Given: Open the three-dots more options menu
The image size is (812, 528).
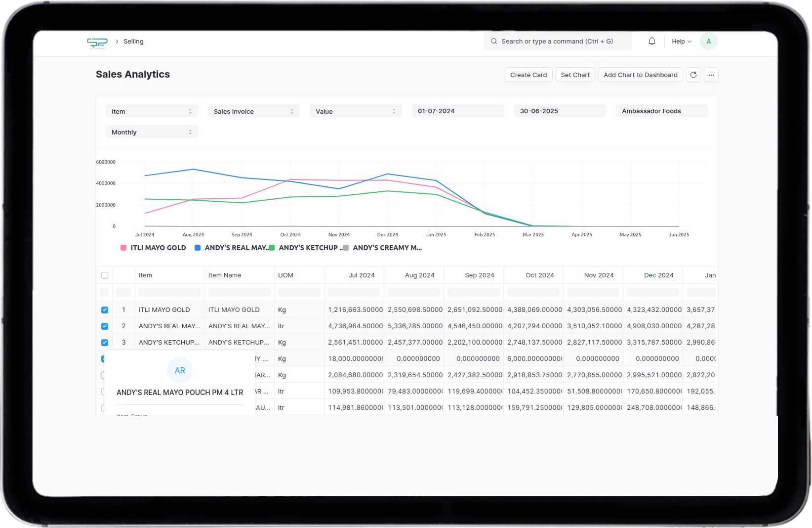Looking at the screenshot, I should (711, 75).
